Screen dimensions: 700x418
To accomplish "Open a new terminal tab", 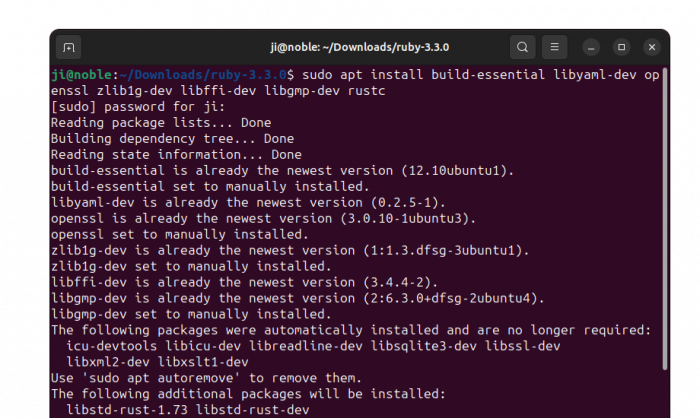I will [x=69, y=47].
